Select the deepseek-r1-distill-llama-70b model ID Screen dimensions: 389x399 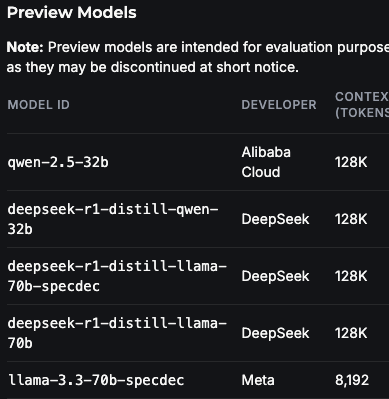click(117, 333)
